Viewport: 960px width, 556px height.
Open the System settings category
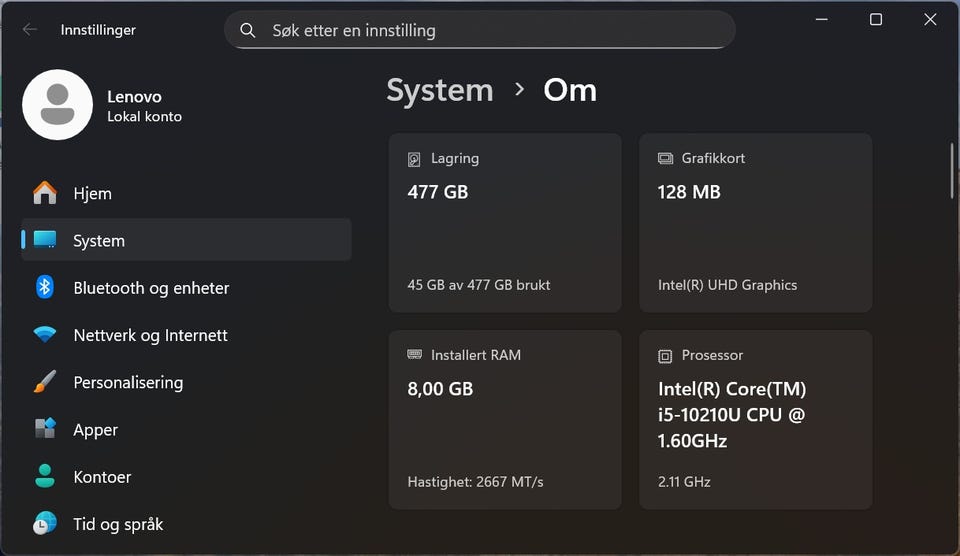tap(99, 241)
